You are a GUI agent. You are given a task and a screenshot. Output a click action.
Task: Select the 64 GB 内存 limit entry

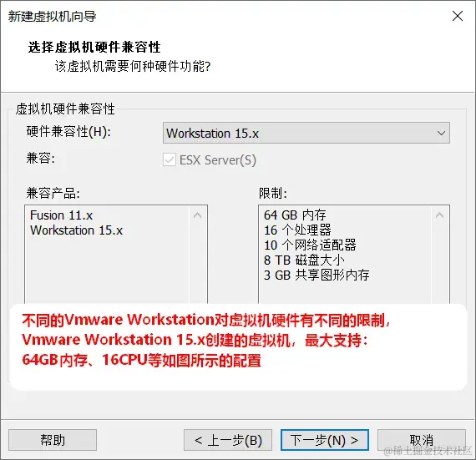coord(295,215)
